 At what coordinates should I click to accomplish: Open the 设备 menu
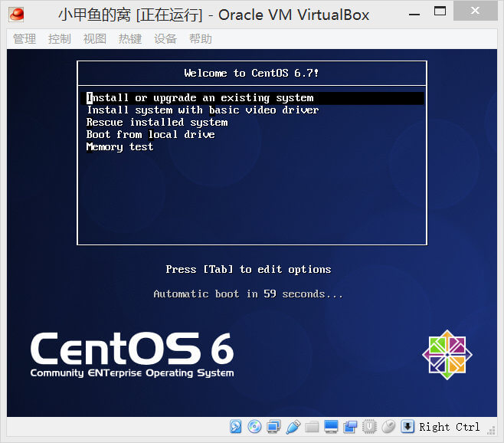coord(165,39)
